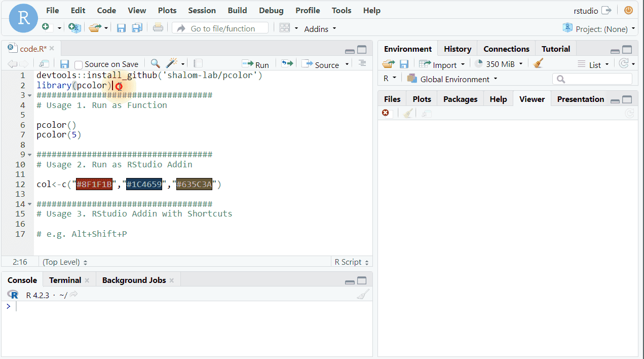Click the Create a Project icon
The image size is (644, 359).
tap(74, 28)
